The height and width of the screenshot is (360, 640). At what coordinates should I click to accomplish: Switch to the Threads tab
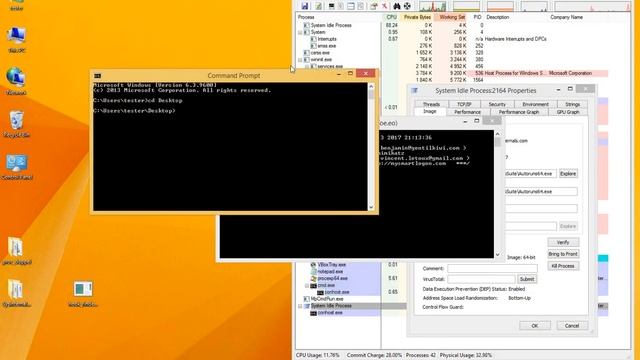tap(431, 104)
